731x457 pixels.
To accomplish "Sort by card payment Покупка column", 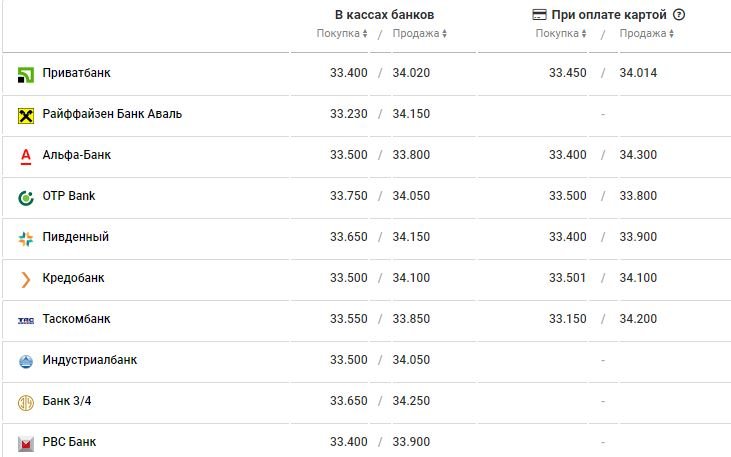I will [x=561, y=34].
